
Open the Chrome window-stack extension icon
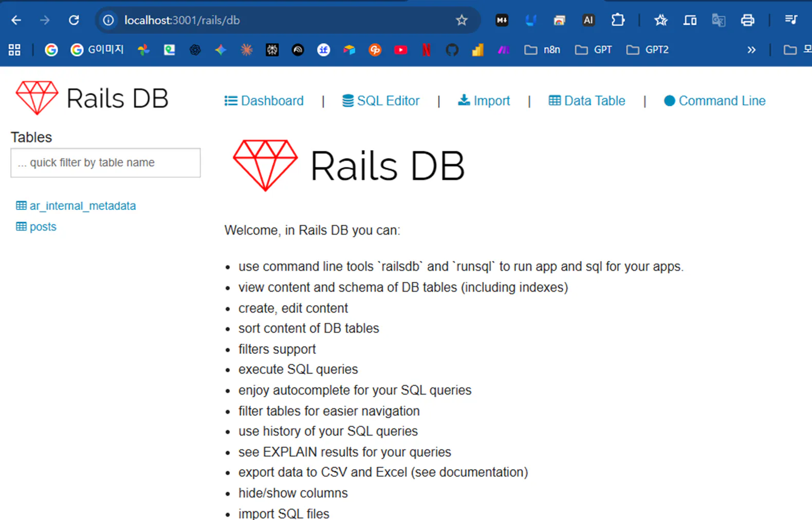[559, 20]
